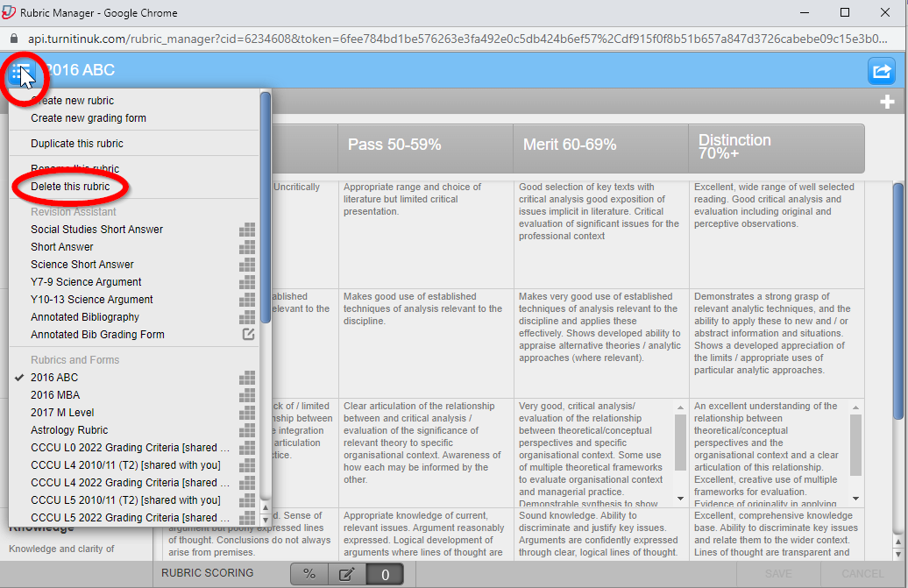Image resolution: width=908 pixels, height=588 pixels.
Task: Open the Annotated Bibliography rubric
Action: [x=85, y=317]
